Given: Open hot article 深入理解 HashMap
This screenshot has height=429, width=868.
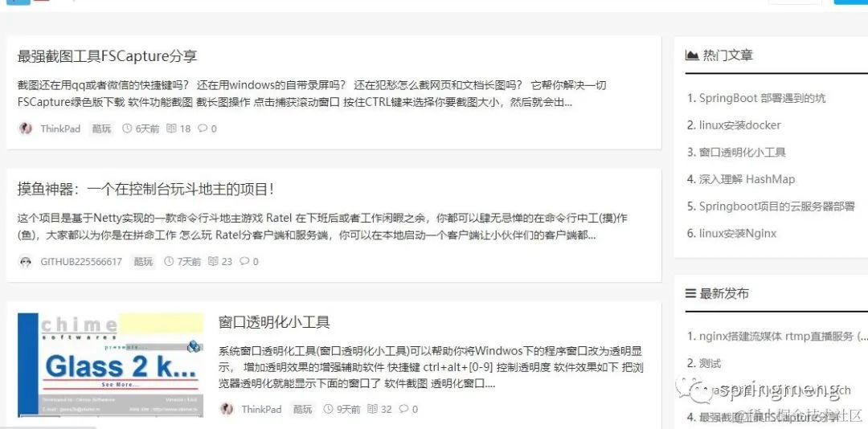Looking at the screenshot, I should point(741,179).
